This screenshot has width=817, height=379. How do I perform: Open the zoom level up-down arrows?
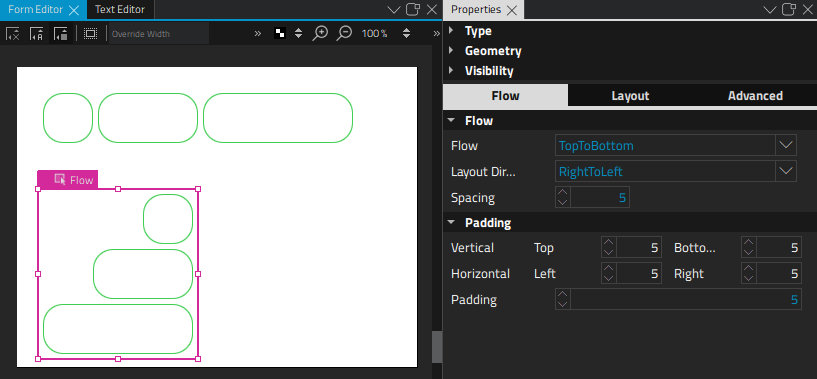pyautogui.click(x=406, y=33)
